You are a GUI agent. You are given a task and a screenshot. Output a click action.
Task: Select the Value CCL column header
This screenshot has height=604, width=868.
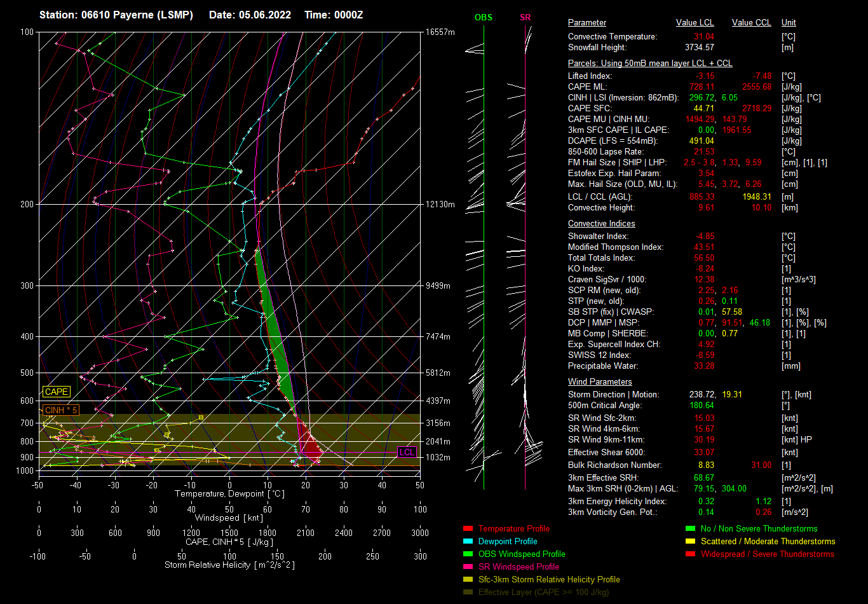tap(751, 23)
